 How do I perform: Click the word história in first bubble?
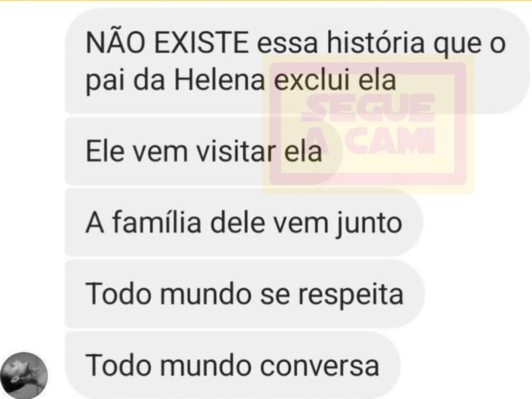coord(379,44)
